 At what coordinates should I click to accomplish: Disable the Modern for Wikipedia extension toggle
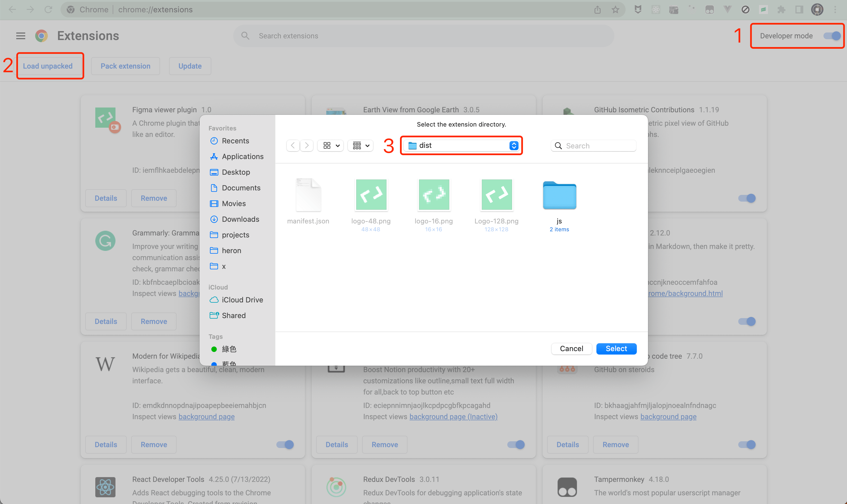point(285,445)
